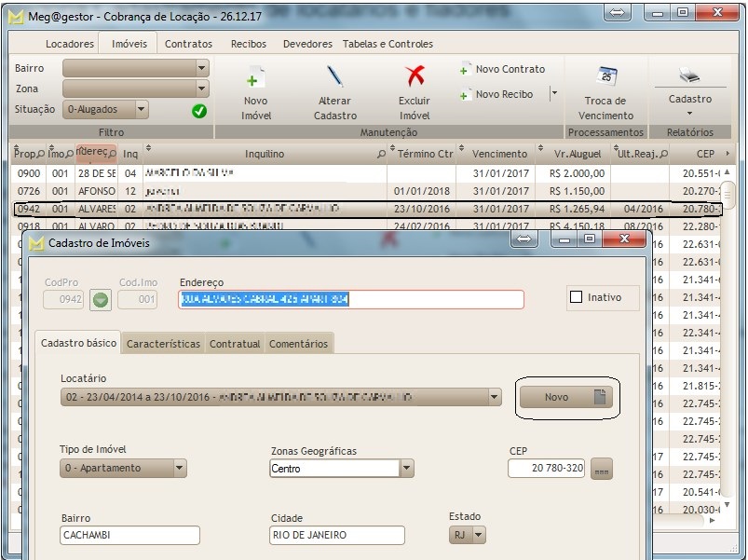This screenshot has height=560, width=748.
Task: Expand the Tipo de Imóvel dropdown
Action: (179, 469)
